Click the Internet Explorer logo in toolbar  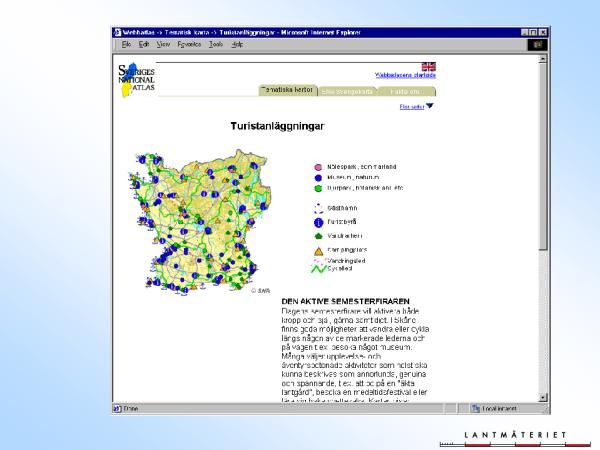coord(535,45)
